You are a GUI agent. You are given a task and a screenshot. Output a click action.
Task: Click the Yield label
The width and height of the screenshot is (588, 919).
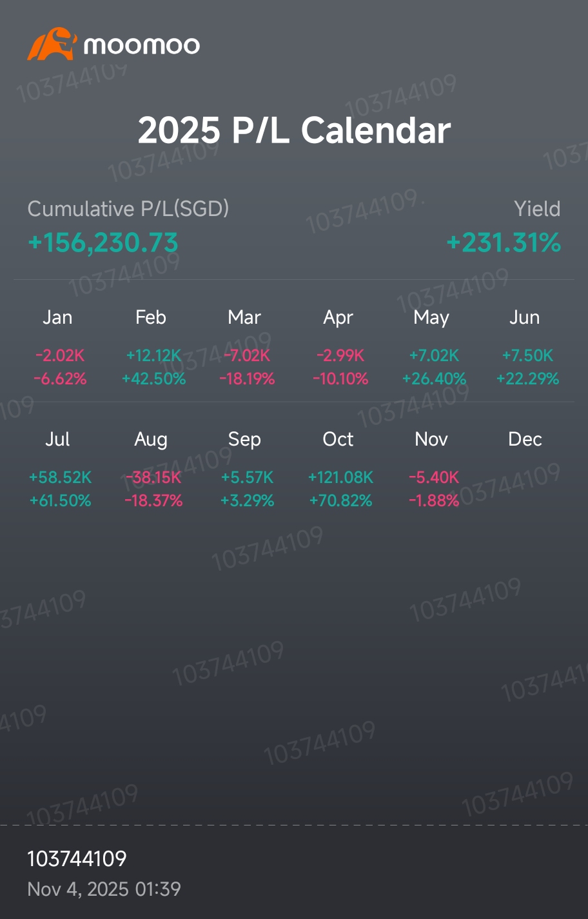tap(537, 209)
